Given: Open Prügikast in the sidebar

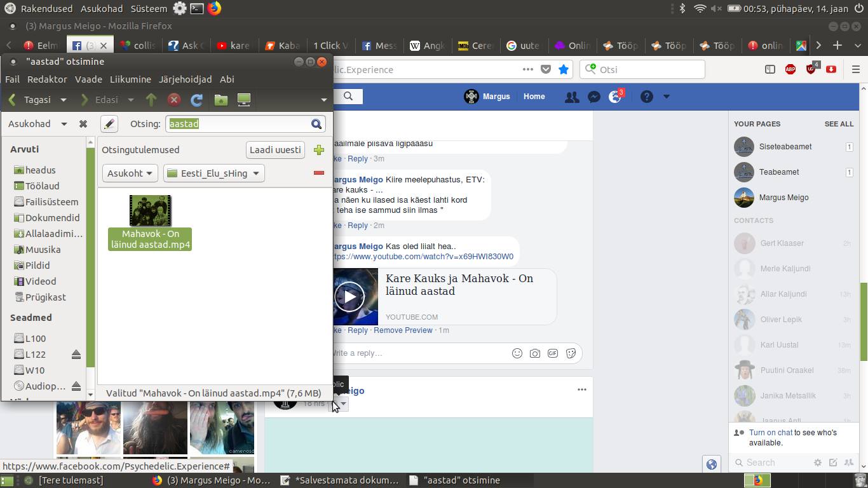Looking at the screenshot, I should coord(45,297).
